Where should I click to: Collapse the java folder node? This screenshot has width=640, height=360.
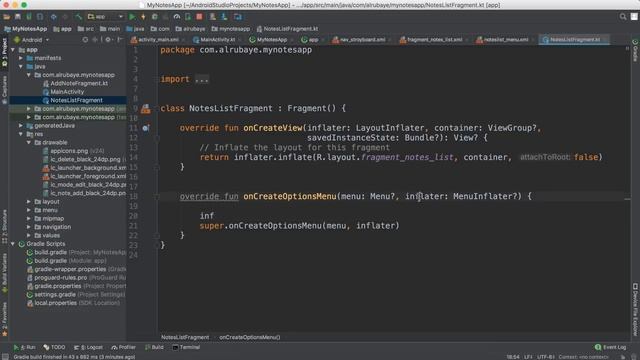21,67
